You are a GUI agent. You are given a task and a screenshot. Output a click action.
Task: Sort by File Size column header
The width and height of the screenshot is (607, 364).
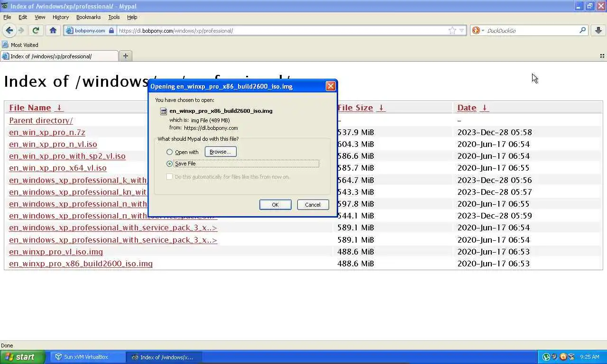[355, 108]
